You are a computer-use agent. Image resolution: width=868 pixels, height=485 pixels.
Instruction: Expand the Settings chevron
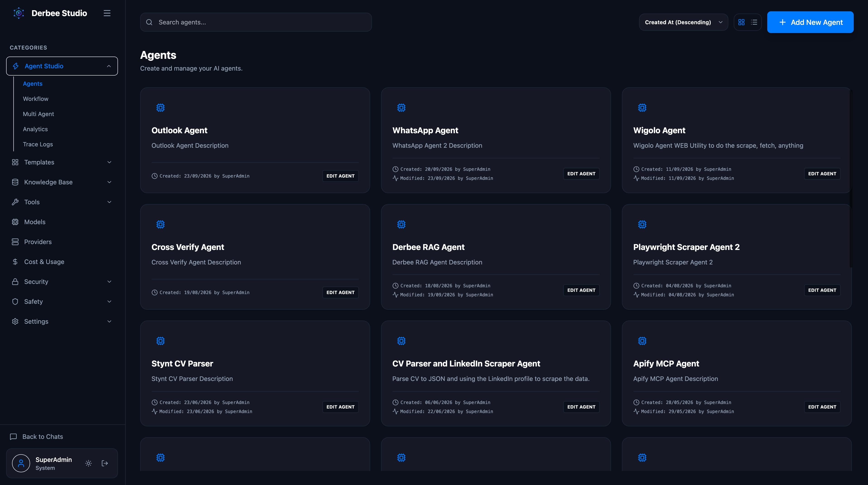109,321
